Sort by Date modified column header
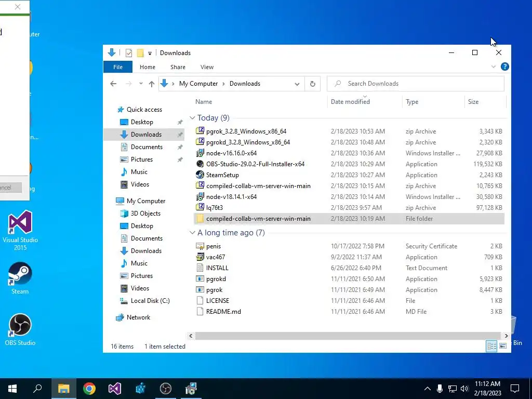532x399 pixels. click(350, 102)
